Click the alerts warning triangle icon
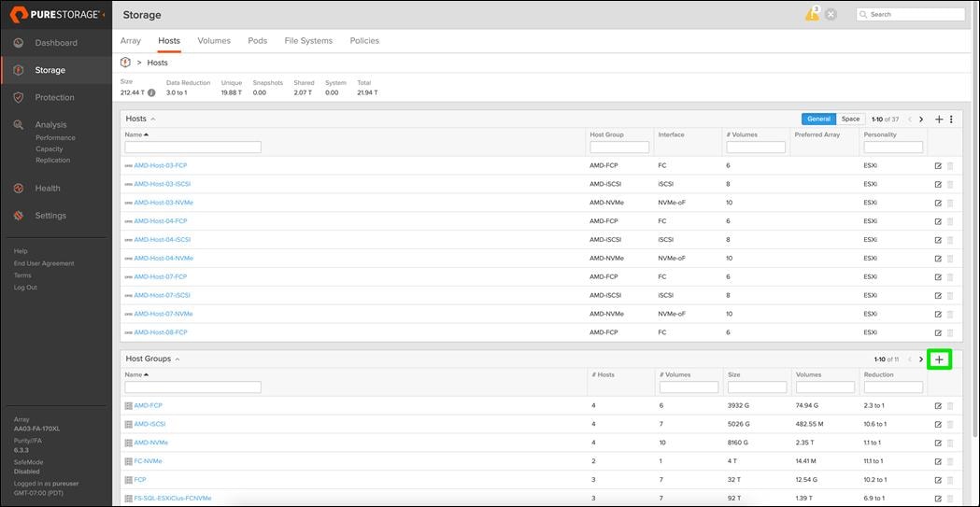The image size is (980, 507). click(812, 14)
